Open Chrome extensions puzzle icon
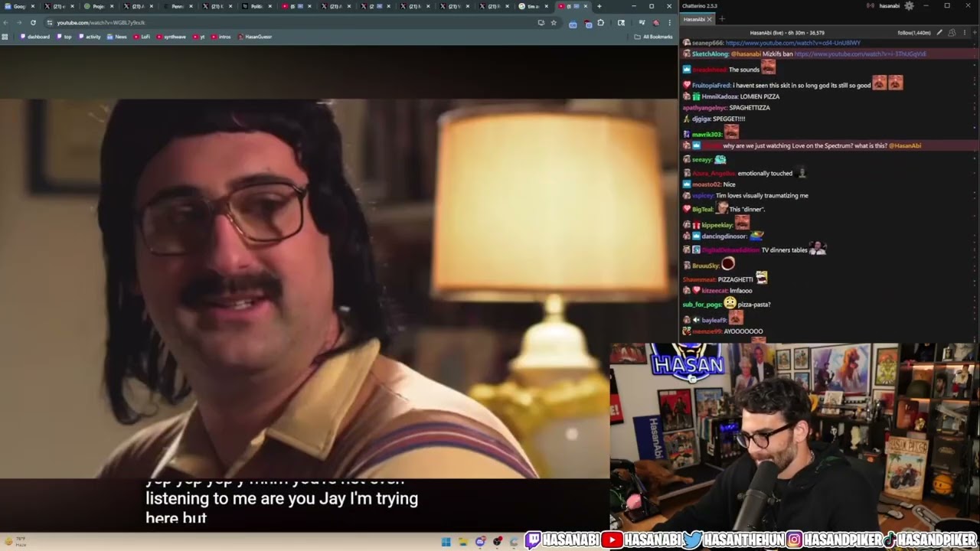This screenshot has height=551, width=980. click(601, 22)
